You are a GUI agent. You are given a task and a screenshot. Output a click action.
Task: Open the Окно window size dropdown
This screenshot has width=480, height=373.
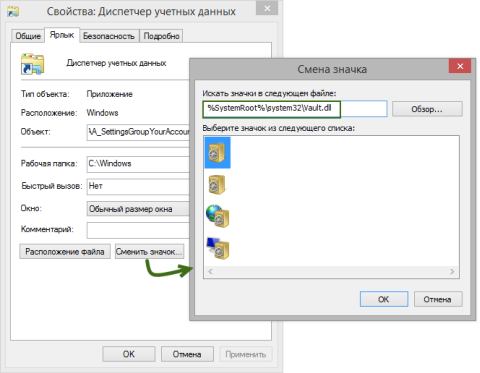pyautogui.click(x=138, y=209)
